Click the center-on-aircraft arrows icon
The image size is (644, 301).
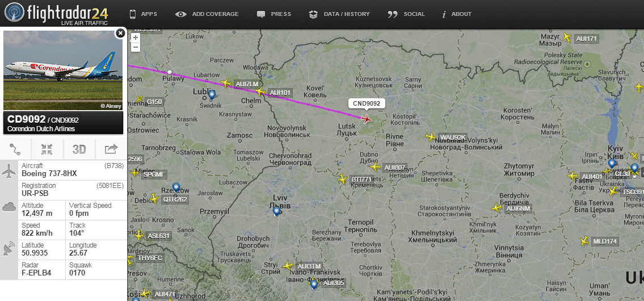[47, 149]
